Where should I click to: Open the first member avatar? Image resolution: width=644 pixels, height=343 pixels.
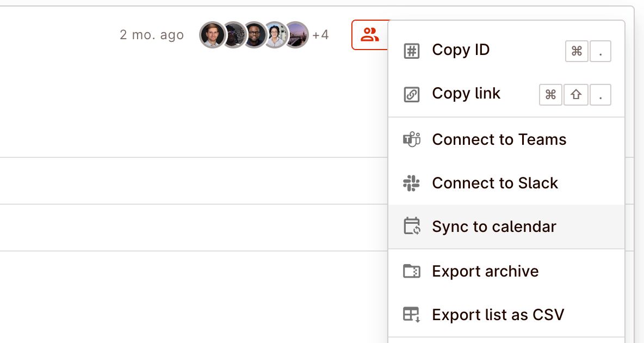coord(212,35)
